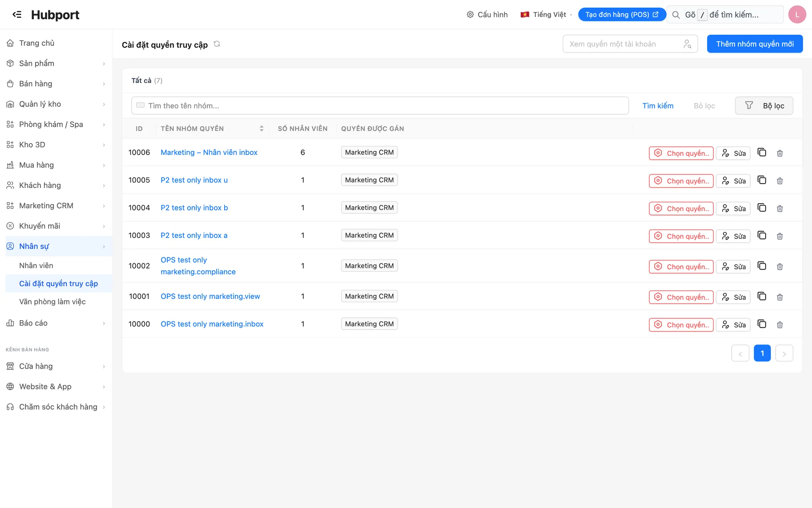Expand the Bán hàng sidebar menu

(x=56, y=84)
